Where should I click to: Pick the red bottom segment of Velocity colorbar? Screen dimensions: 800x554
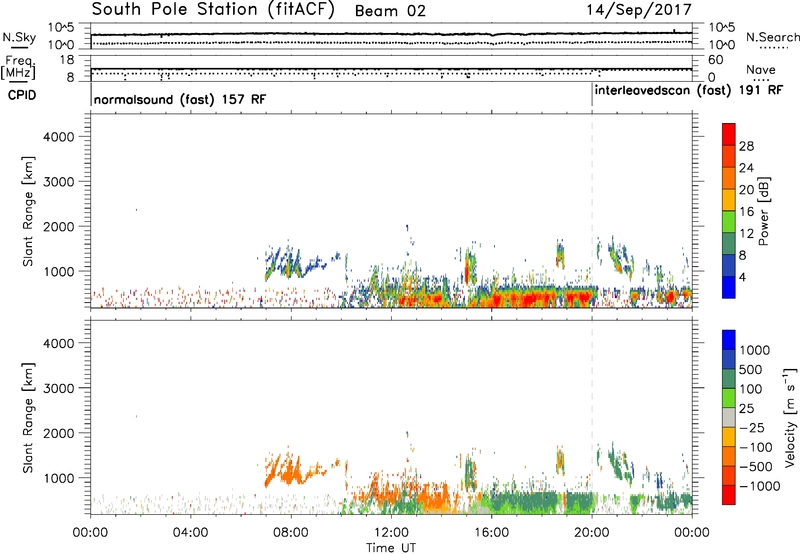(729, 495)
